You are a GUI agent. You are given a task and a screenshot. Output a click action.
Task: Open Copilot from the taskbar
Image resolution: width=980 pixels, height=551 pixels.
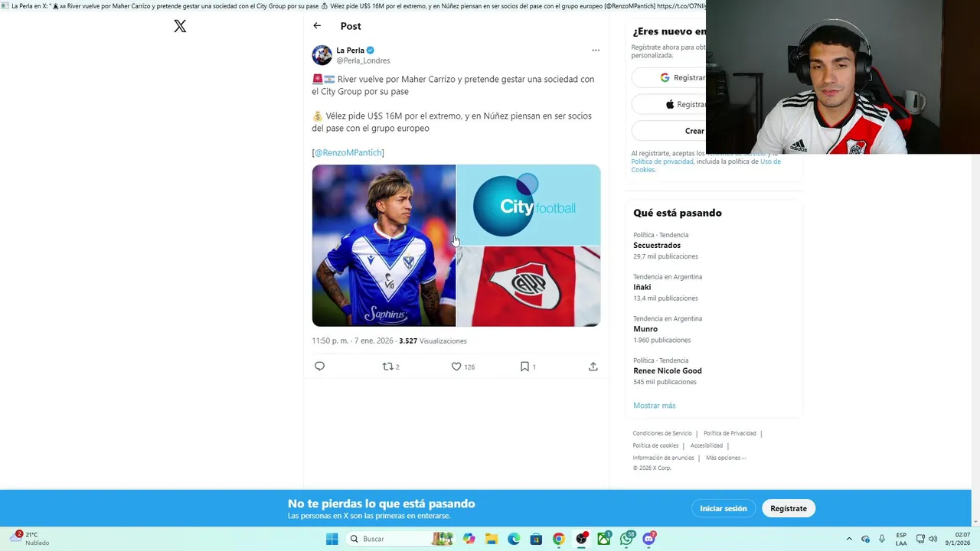point(469,539)
